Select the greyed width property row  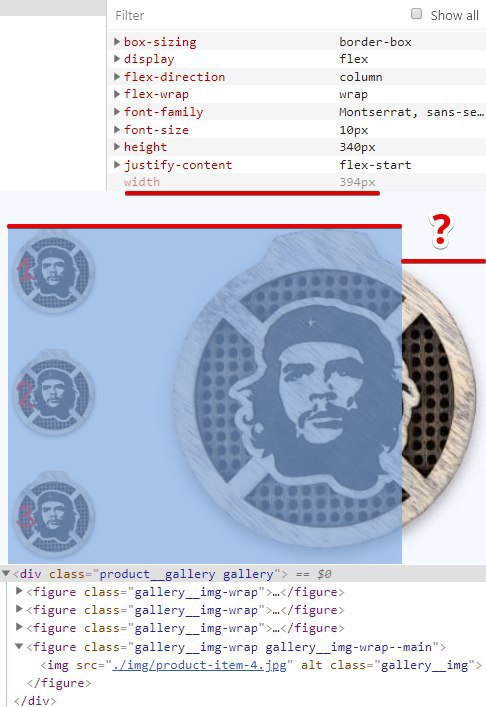coord(297,182)
